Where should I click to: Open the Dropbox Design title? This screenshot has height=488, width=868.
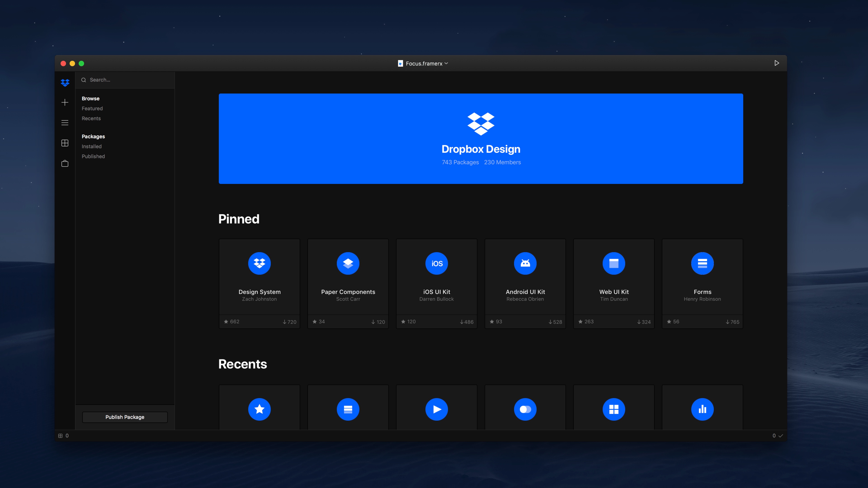481,149
